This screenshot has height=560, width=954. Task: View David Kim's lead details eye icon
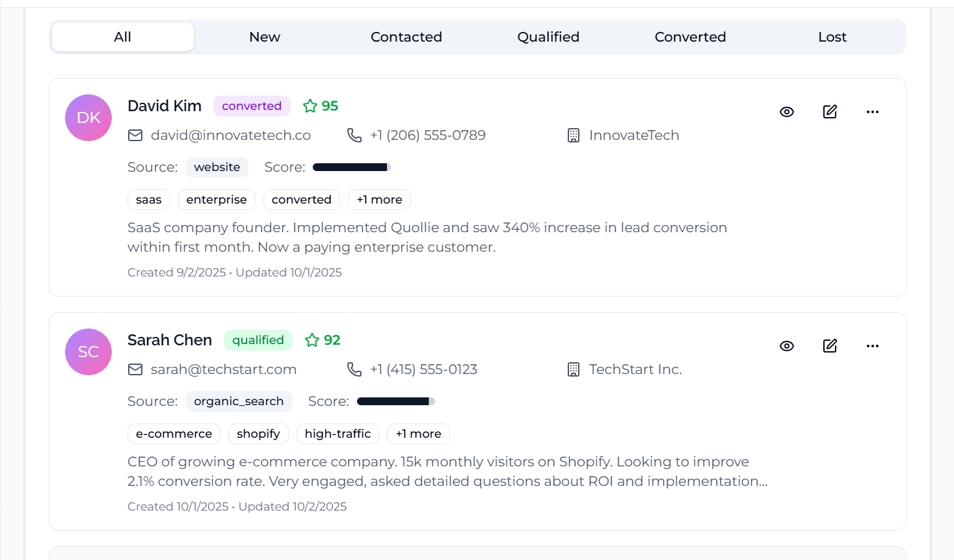(787, 112)
